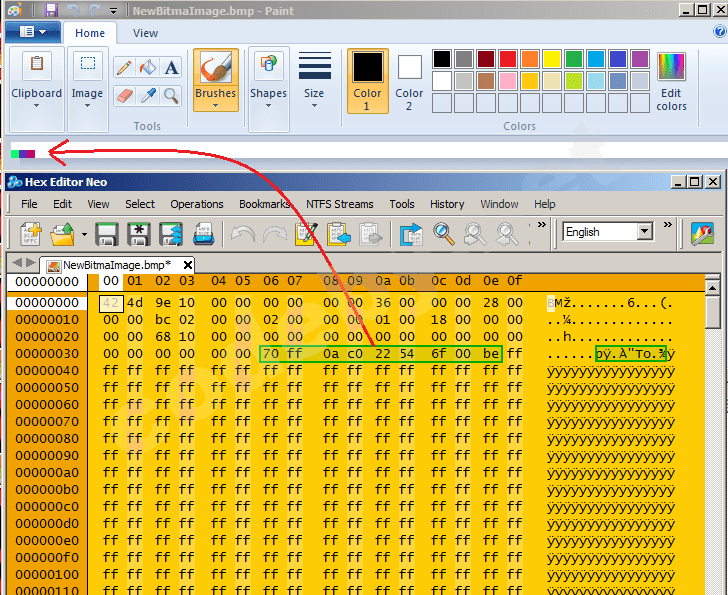Activate the Color picker eyedropper

click(x=148, y=96)
